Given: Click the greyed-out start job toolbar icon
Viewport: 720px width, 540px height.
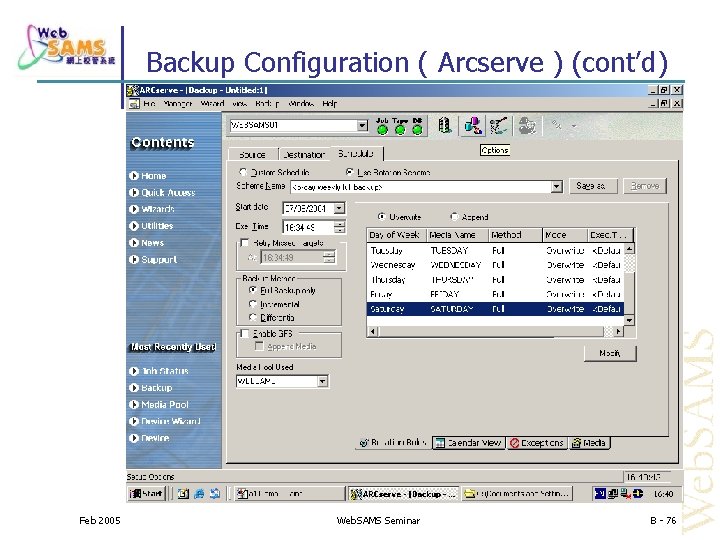Looking at the screenshot, I should 527,125.
